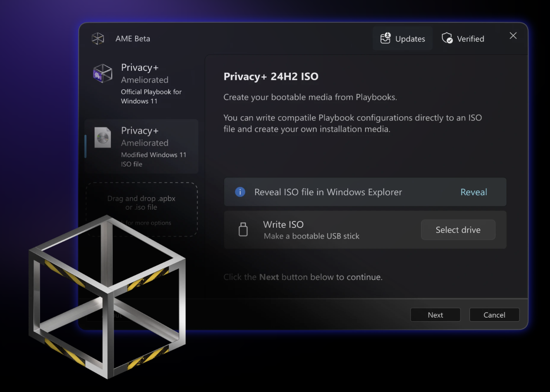The width and height of the screenshot is (550, 392).
Task: Click the USB stick icon beside Write ISO
Action: coord(243,229)
